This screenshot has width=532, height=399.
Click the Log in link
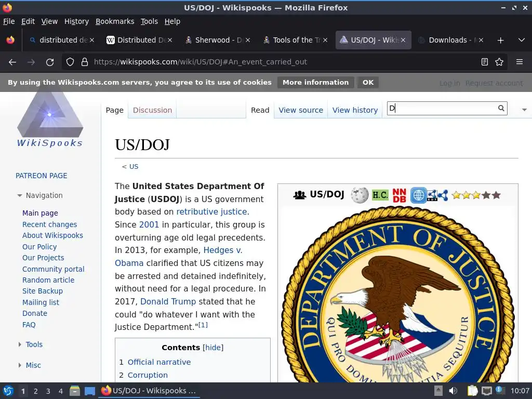pos(450,83)
